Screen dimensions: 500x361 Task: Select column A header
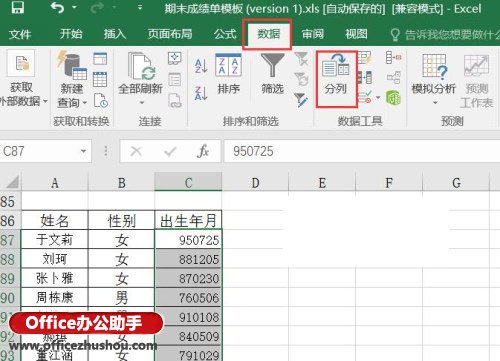(x=55, y=182)
